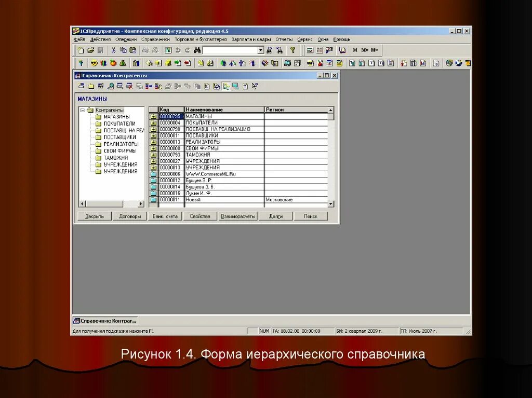The width and height of the screenshot is (532, 398).
Task: Click the yellow question mark Help icon
Action: 292,50
